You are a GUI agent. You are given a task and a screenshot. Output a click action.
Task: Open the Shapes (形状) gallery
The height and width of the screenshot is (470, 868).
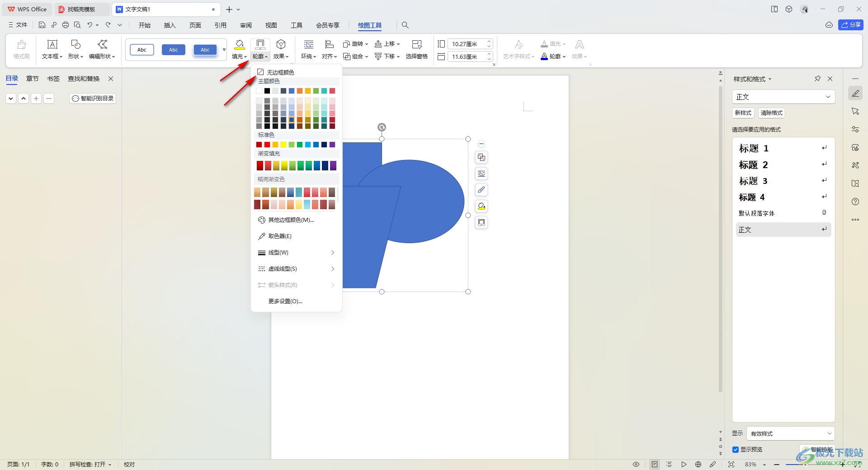point(75,49)
